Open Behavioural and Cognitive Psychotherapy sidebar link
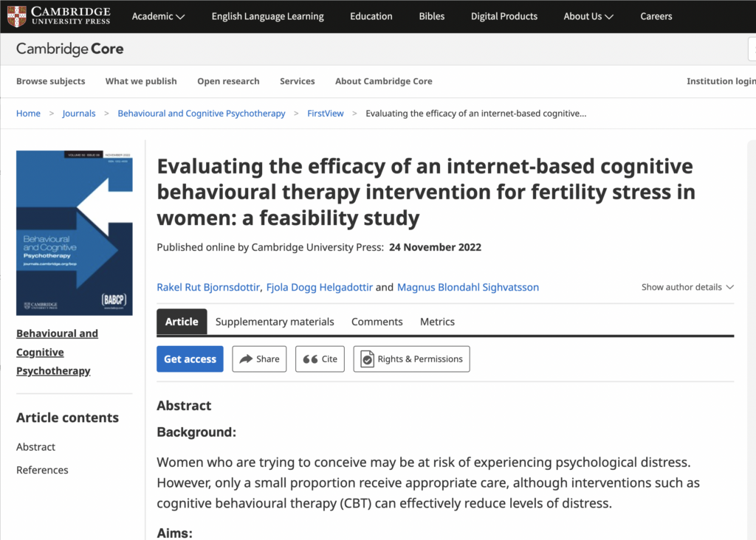 [x=57, y=352]
